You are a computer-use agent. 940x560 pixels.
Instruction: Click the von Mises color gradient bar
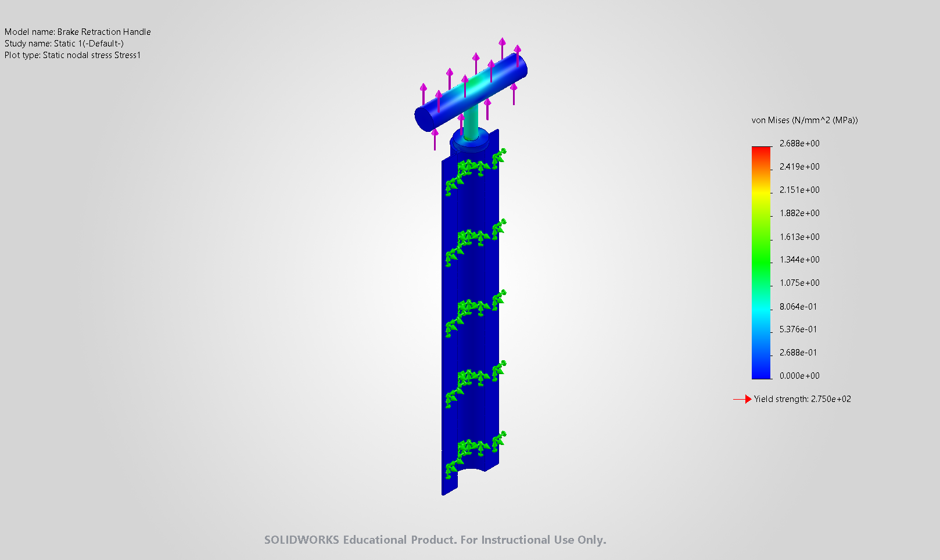[x=761, y=263]
